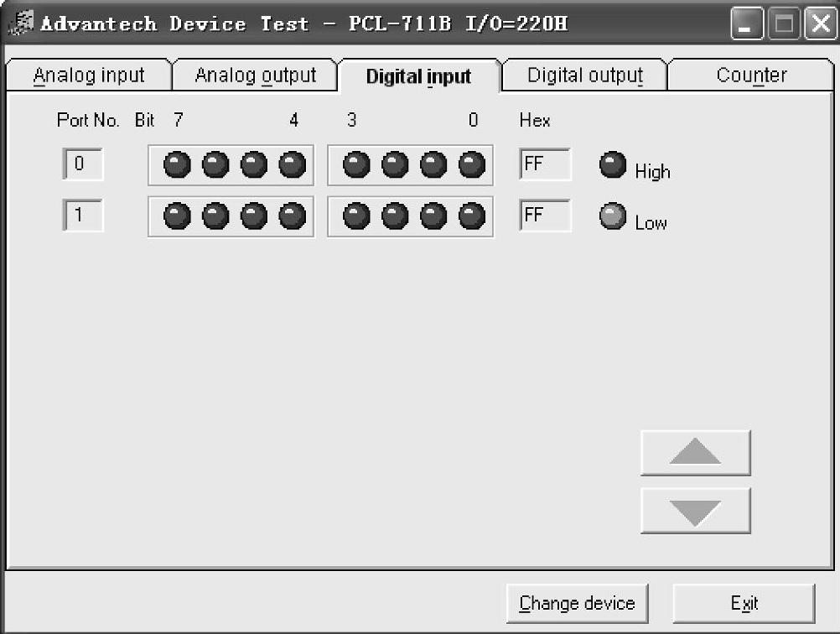Viewport: 840px width, 634px height.
Task: Click the Bit header label
Action: [x=145, y=120]
